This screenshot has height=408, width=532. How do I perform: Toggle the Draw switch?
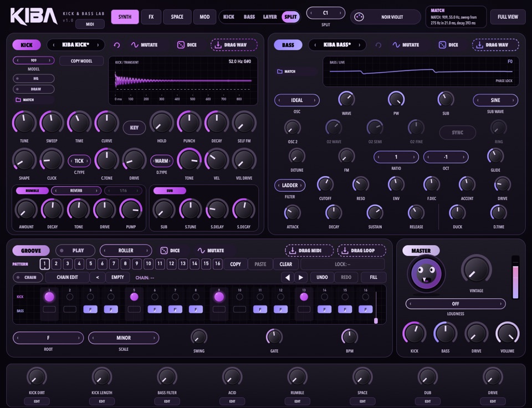point(34,89)
